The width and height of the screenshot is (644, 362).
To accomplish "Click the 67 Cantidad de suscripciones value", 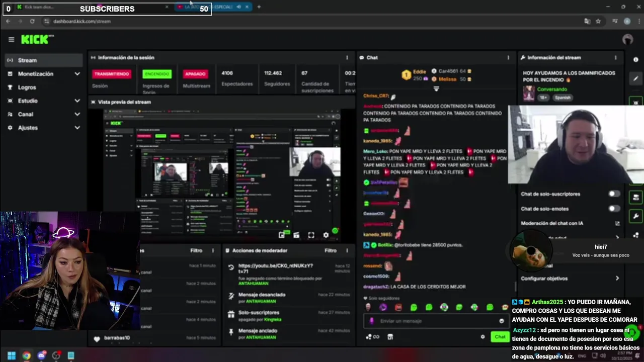I will 304,73.
